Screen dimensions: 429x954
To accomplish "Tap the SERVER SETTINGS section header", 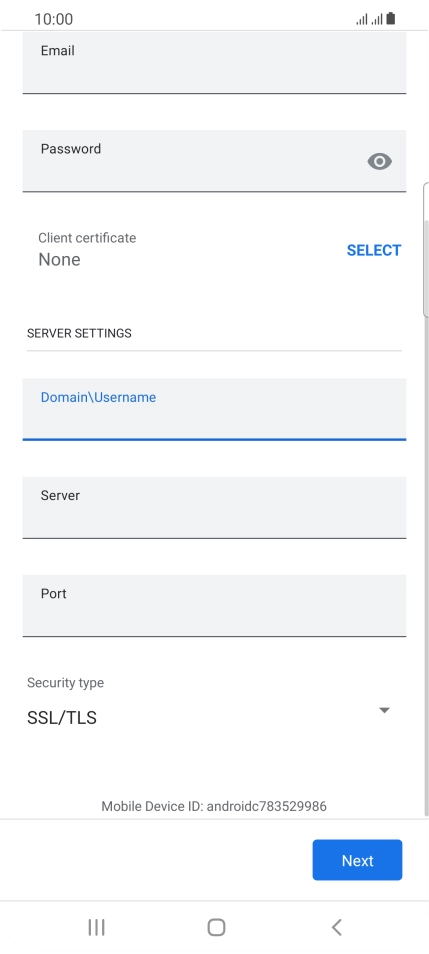I will click(79, 333).
